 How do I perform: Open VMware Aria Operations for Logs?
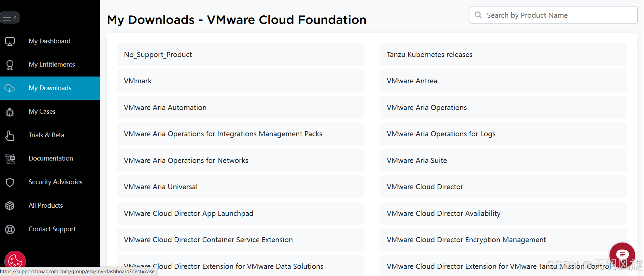[x=503, y=134]
